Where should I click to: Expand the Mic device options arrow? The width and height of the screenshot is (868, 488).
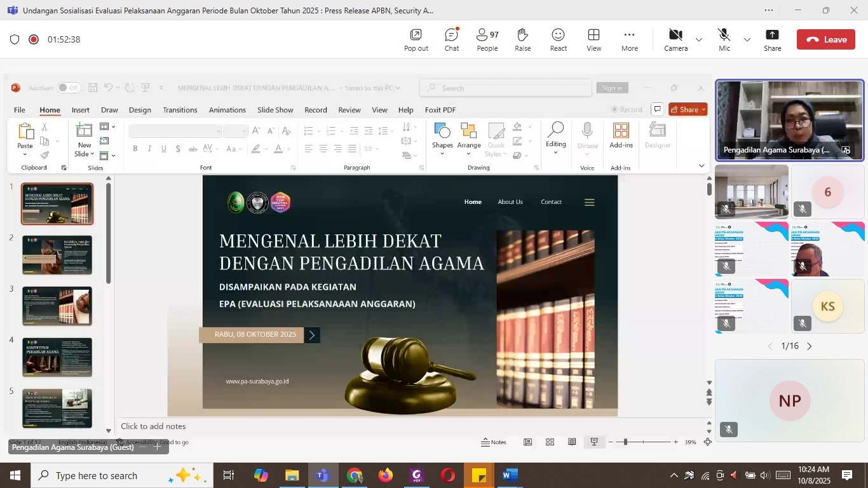point(747,39)
